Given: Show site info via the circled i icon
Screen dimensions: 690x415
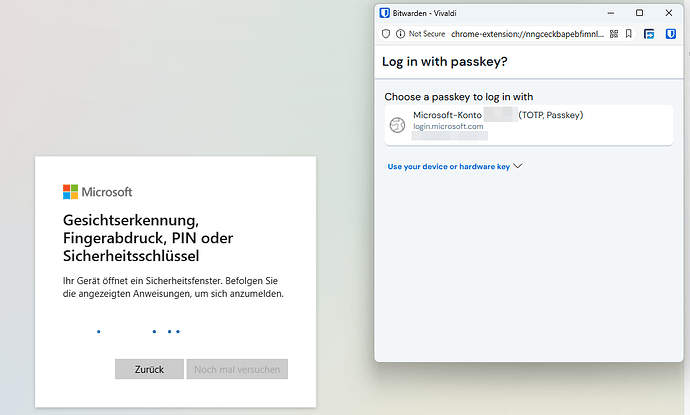Looking at the screenshot, I should click(x=400, y=34).
